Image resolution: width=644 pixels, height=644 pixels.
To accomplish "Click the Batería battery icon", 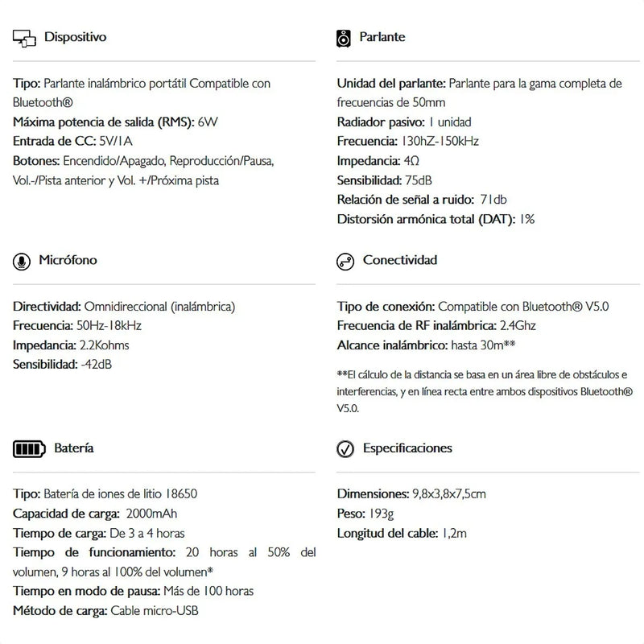I will click(30, 448).
